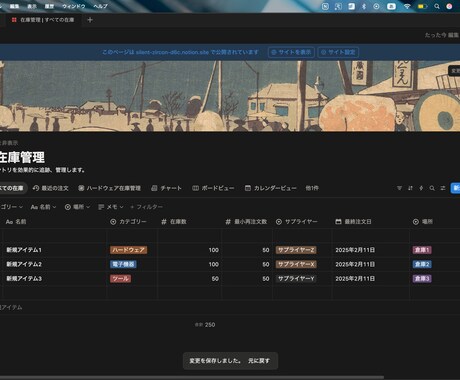
Task: Open the Wi-Fi status menu bar icon
Action: [407, 6]
